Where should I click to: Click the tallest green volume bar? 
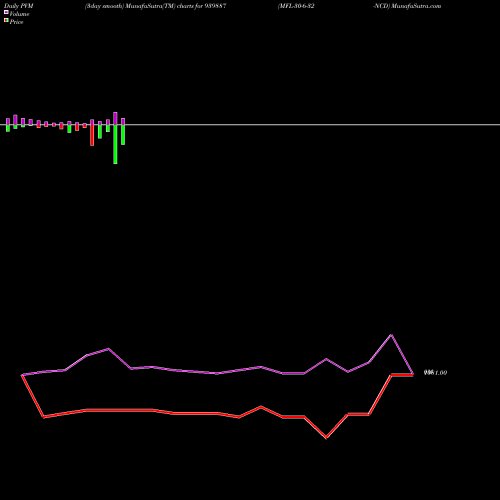pyautogui.click(x=115, y=144)
